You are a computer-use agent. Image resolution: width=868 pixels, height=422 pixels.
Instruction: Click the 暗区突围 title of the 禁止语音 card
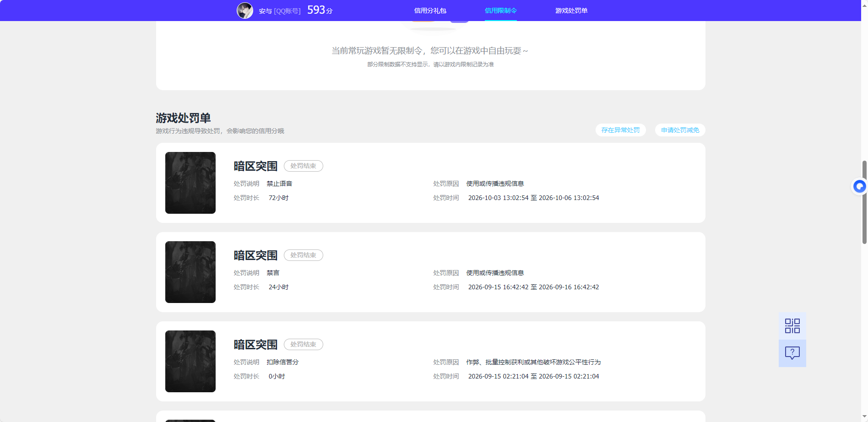point(255,166)
